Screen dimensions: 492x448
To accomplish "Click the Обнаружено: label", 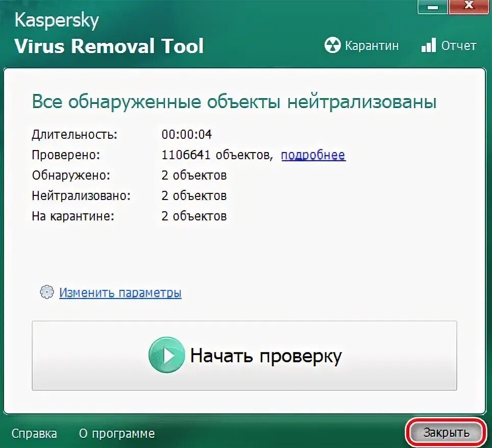I will point(71,176).
